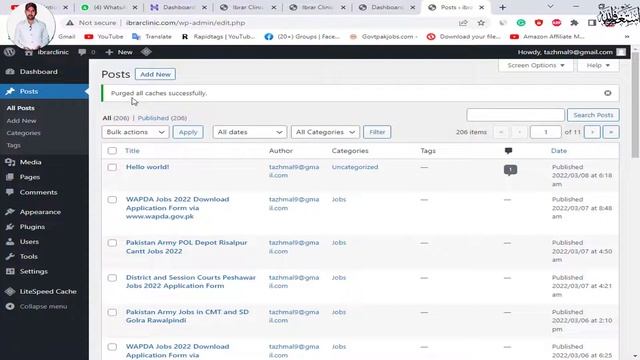Click the Filter button

377,132
